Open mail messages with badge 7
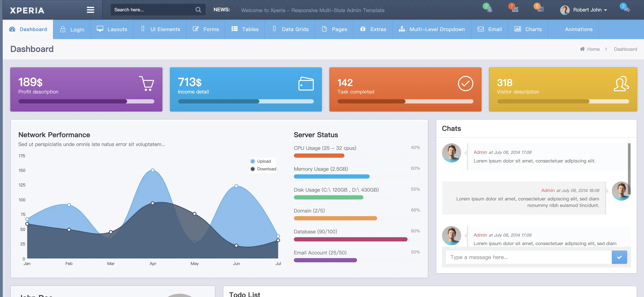Viewport: 644px width, 297px height. 515,10
